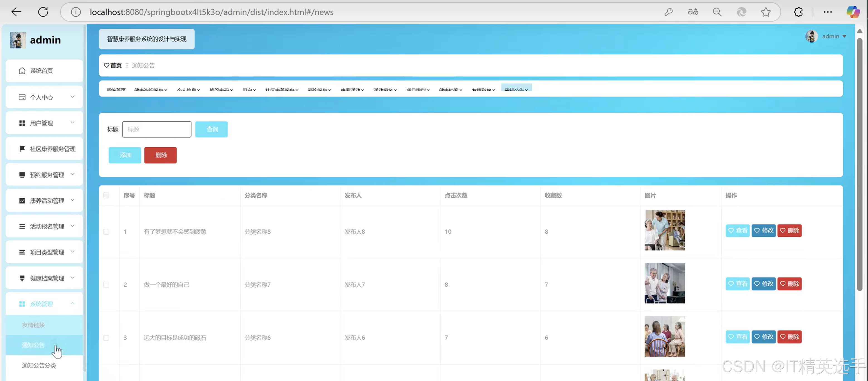Expand the 预约服务管理 sidebar menu chevron
This screenshot has width=868, height=381.
72,174
